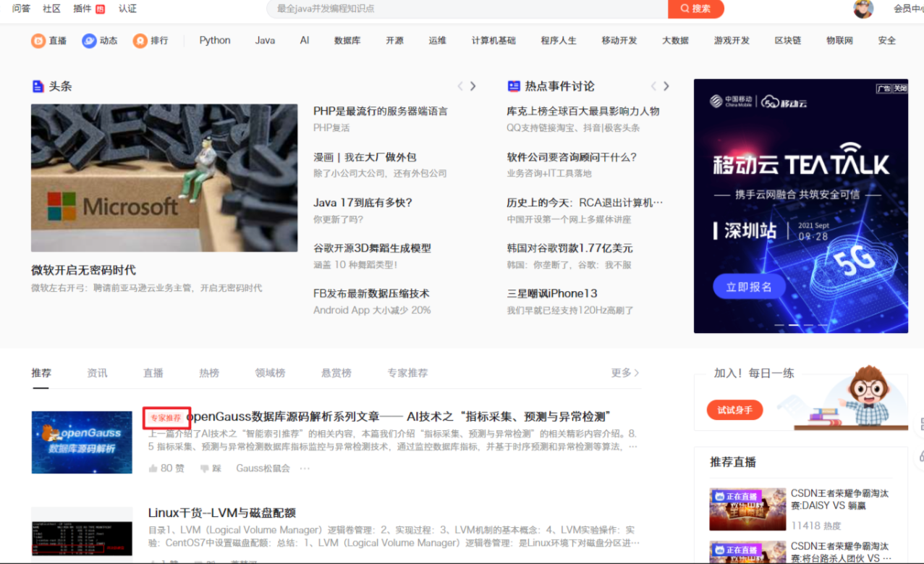Switch to the 推荐 tab

click(x=41, y=373)
